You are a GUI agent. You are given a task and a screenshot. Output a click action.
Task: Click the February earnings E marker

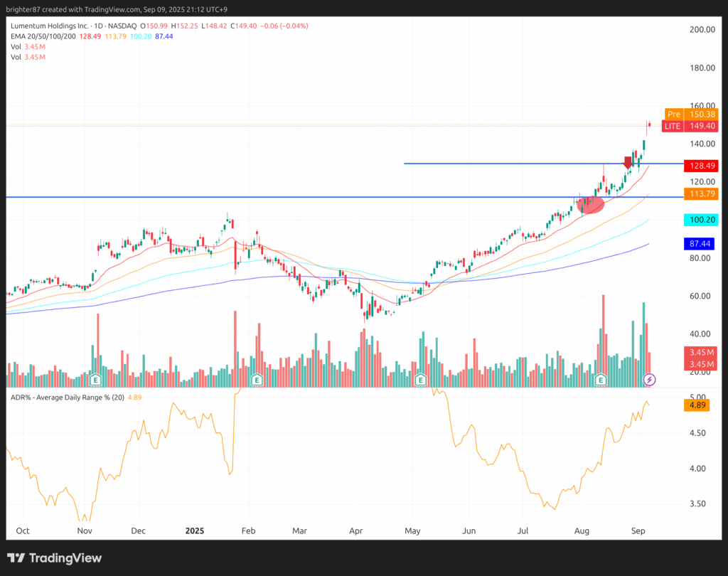coord(257,380)
